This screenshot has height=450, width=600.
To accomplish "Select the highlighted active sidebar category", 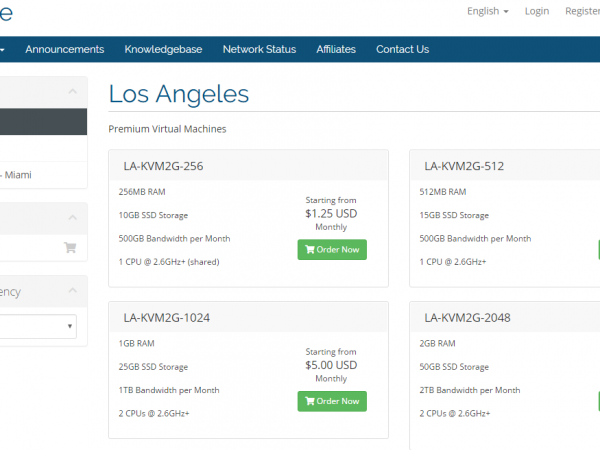I will 40,122.
